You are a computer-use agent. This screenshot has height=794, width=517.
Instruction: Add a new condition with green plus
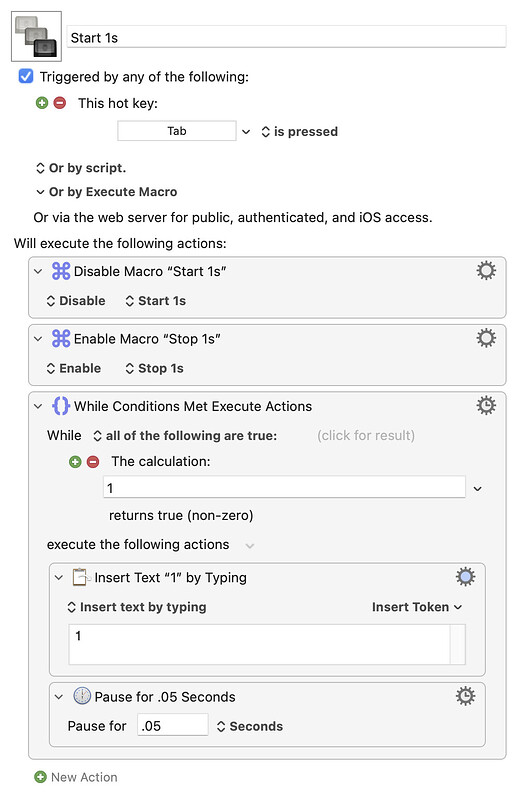[75, 461]
